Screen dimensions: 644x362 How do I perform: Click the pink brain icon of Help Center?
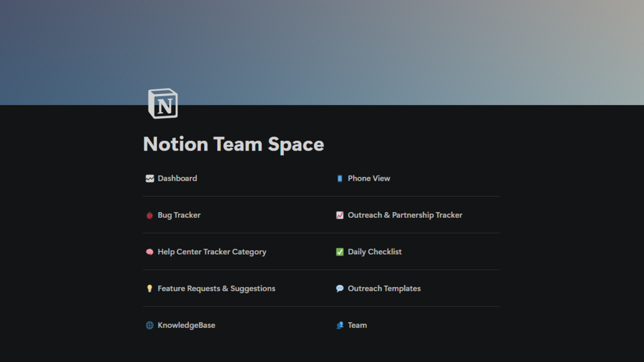pos(149,252)
